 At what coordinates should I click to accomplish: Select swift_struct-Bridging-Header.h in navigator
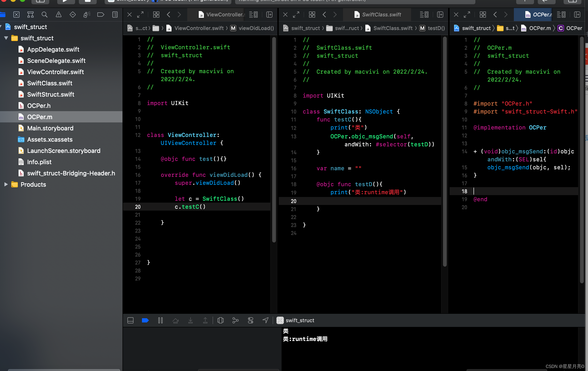coord(71,173)
